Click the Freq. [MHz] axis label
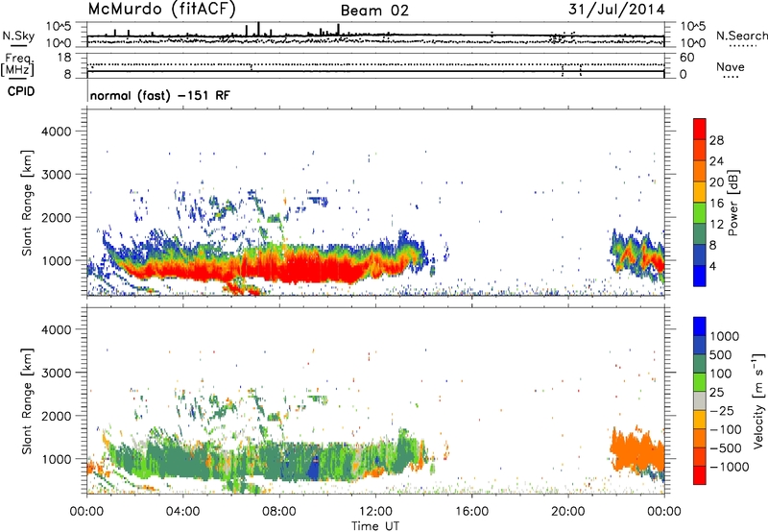 pos(17,64)
